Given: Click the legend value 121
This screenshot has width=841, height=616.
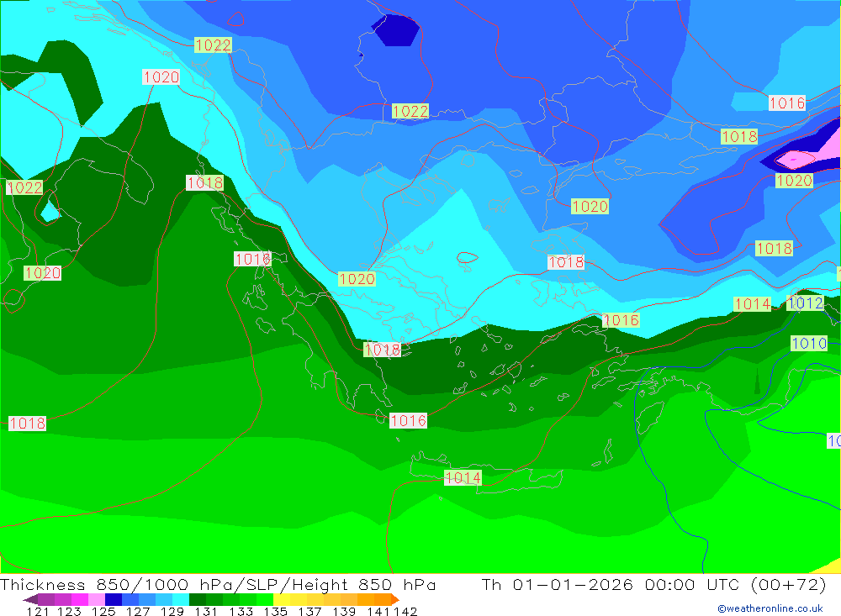Looking at the screenshot, I should point(38,611).
